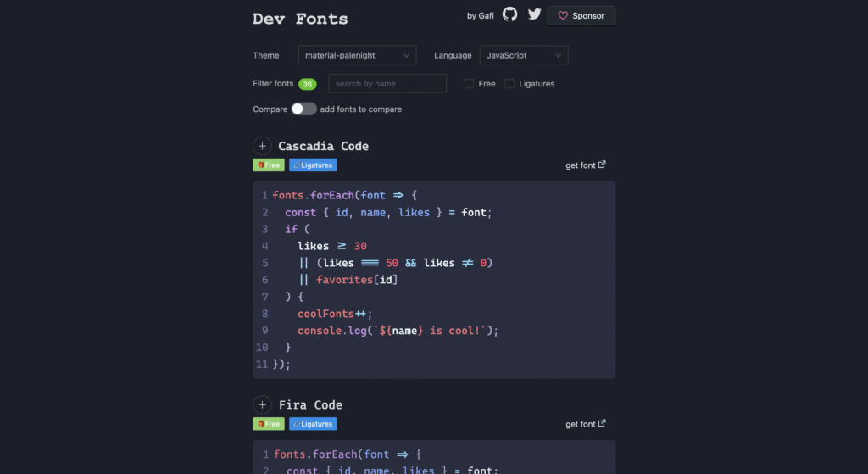Click the Sponsor heart button
Viewport: 868px width, 474px height.
(581, 15)
